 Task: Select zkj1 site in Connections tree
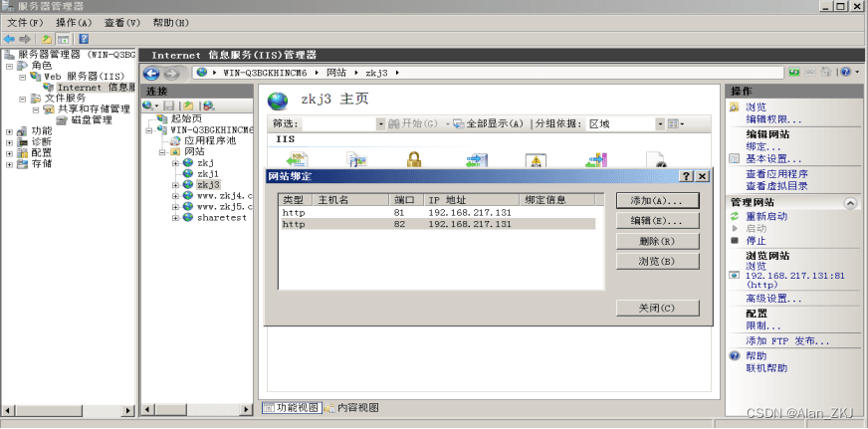pyautogui.click(x=208, y=173)
